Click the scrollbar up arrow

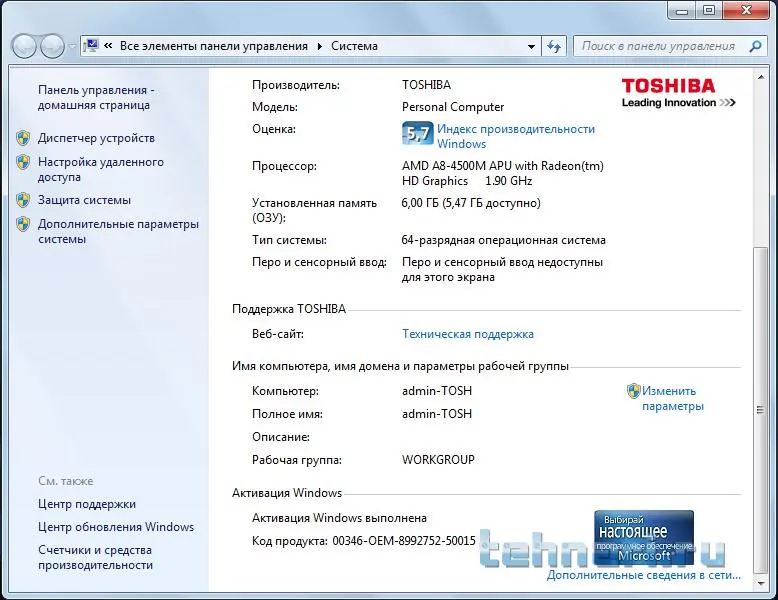[x=760, y=77]
